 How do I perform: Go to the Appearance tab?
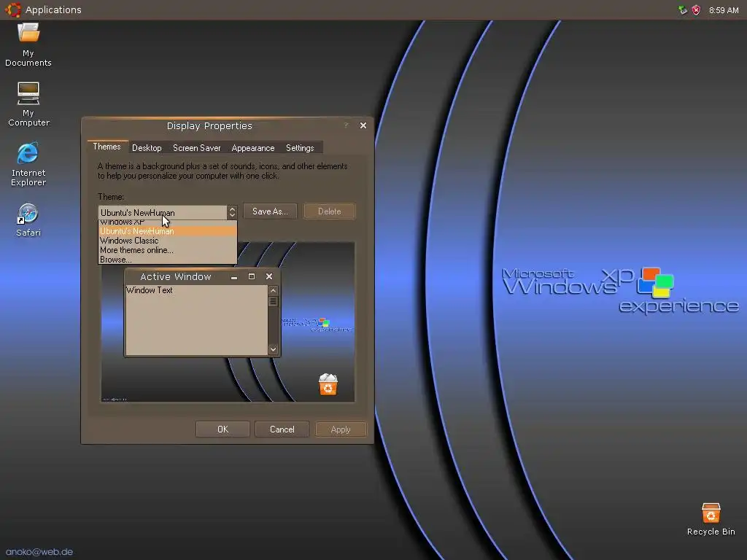click(253, 148)
